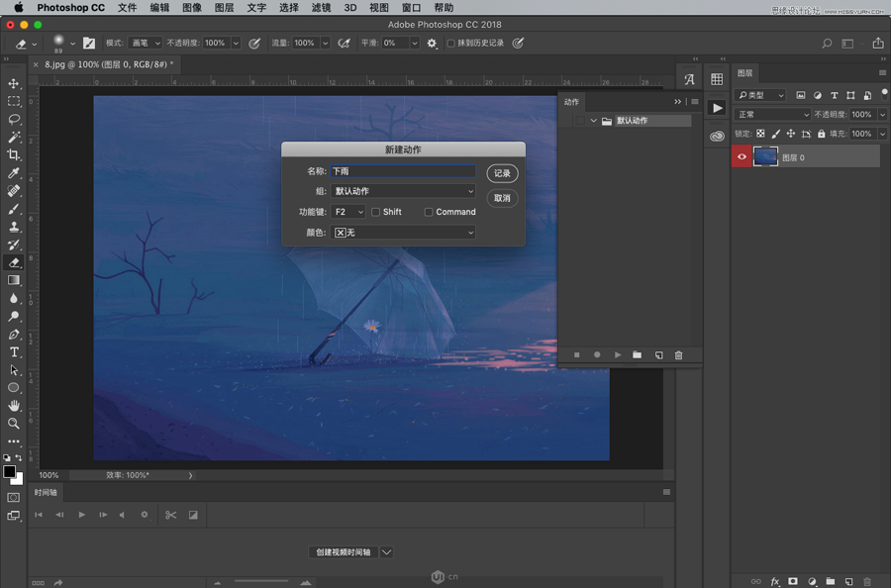The width and height of the screenshot is (891, 588).
Task: Create new set folder icon in Actions panel
Action: pyautogui.click(x=637, y=355)
